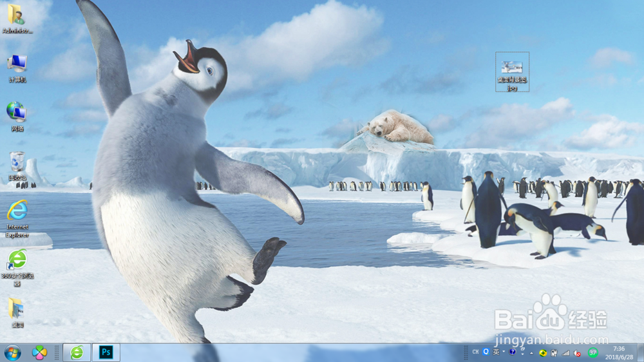Open the Windows Start menu orb
644x362 pixels.
tap(12, 352)
